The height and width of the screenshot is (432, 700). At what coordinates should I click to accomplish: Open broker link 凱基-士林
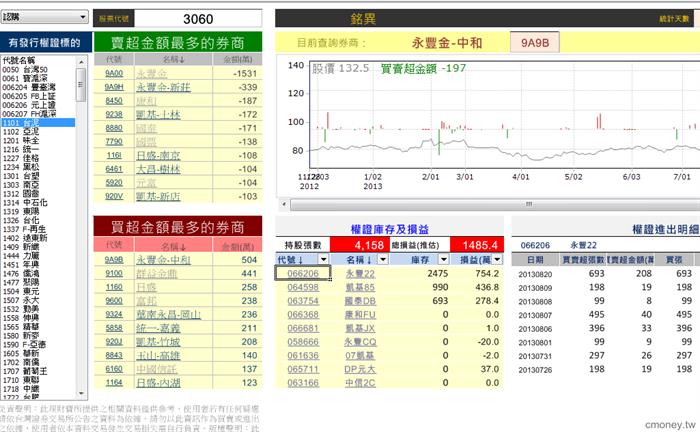pyautogui.click(x=158, y=115)
